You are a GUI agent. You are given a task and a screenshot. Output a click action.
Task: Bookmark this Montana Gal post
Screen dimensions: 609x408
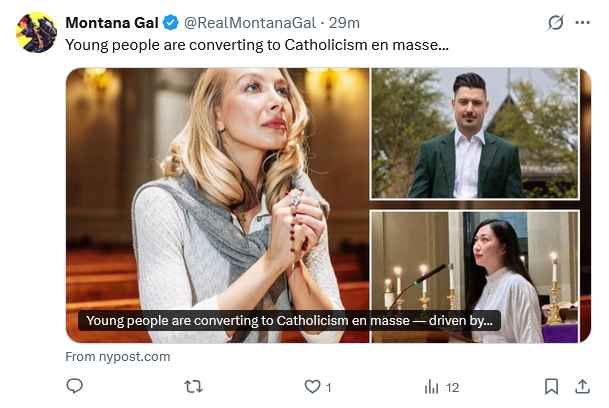click(551, 386)
